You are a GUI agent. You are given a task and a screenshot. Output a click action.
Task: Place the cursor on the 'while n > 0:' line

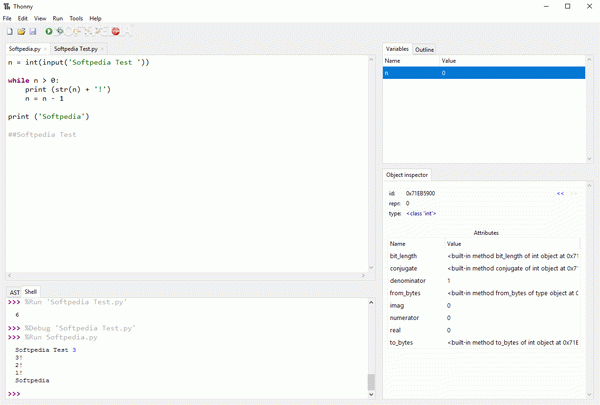(x=33, y=80)
